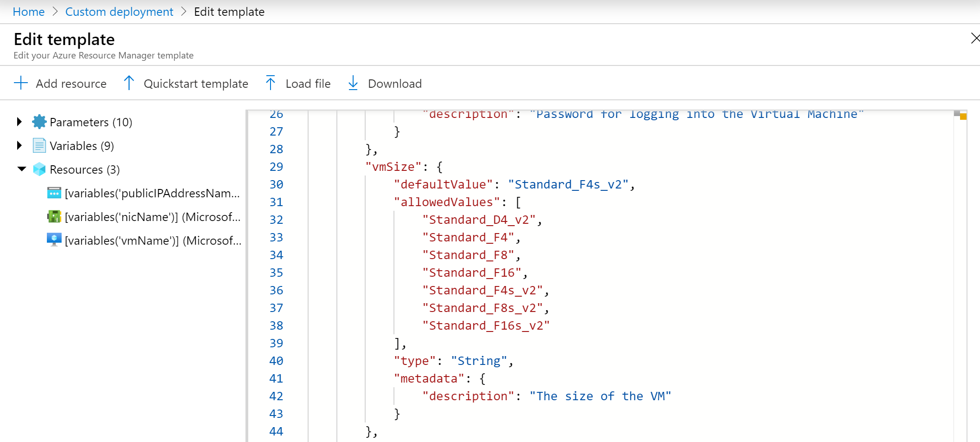Click the Parameters gear icon
Image resolution: width=980 pixels, height=442 pixels.
[x=39, y=122]
